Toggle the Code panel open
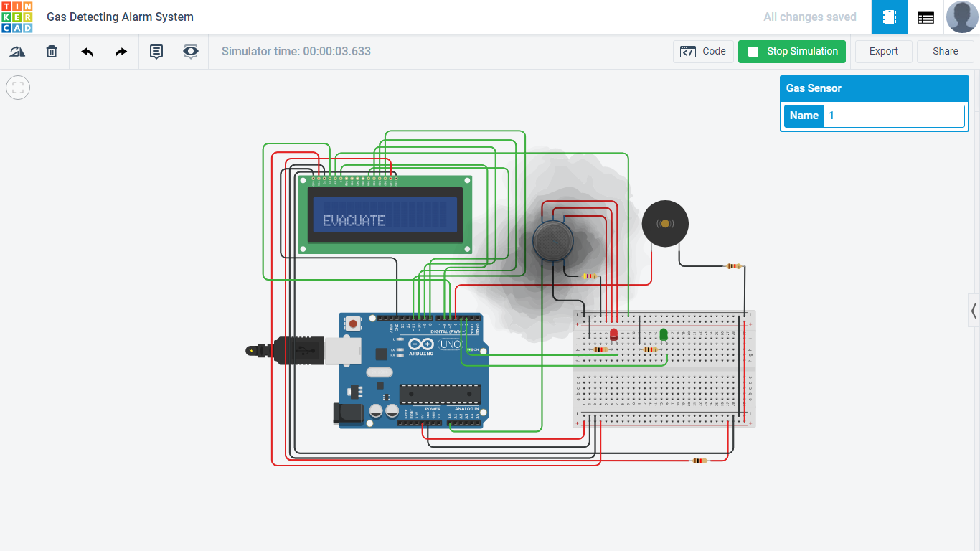The image size is (980, 551). [x=703, y=51]
